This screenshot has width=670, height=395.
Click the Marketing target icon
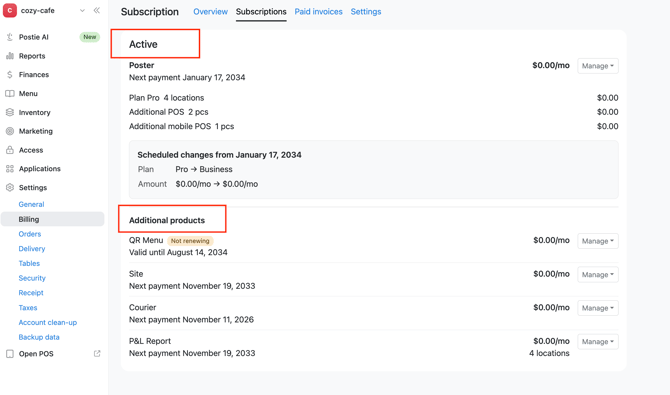click(x=10, y=131)
